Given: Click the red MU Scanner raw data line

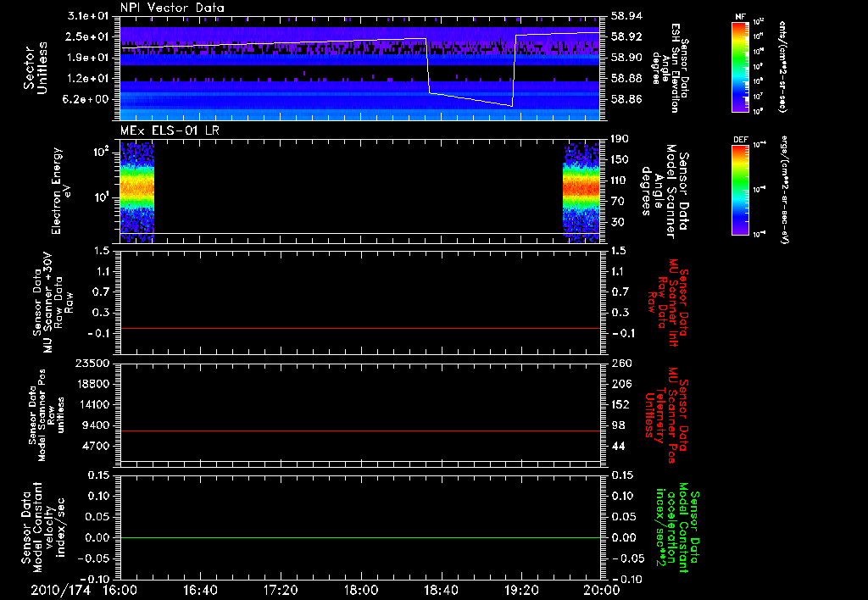Looking at the screenshot, I should point(359,329).
